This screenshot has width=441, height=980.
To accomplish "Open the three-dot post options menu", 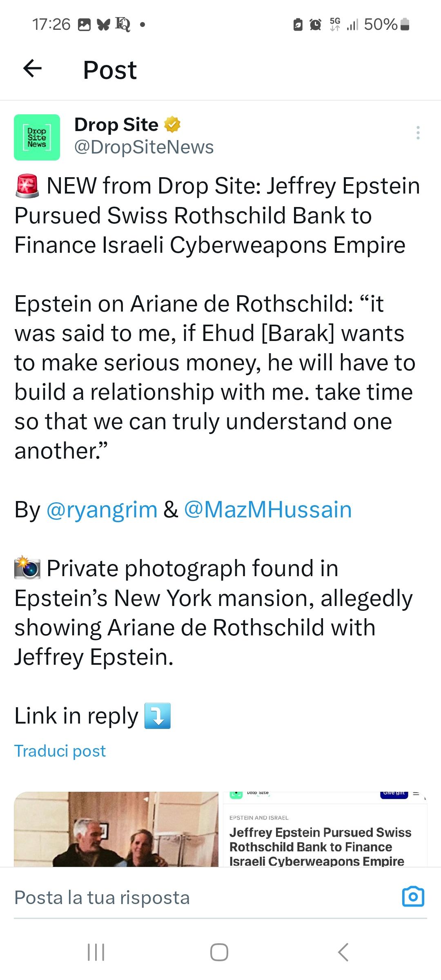I will [x=418, y=133].
